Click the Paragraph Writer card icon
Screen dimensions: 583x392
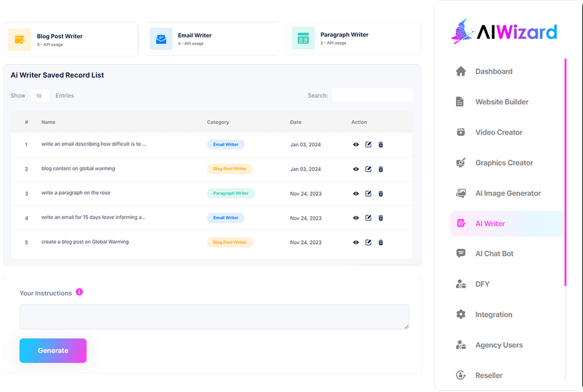(x=302, y=38)
